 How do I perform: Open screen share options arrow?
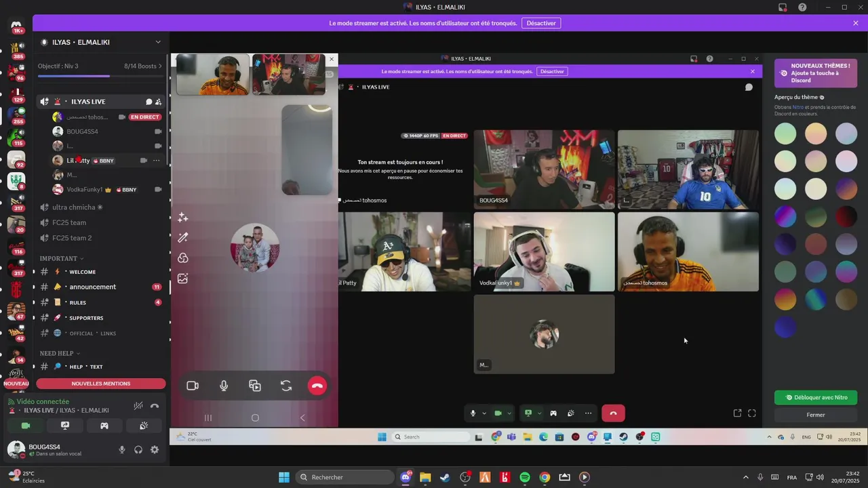tap(540, 413)
